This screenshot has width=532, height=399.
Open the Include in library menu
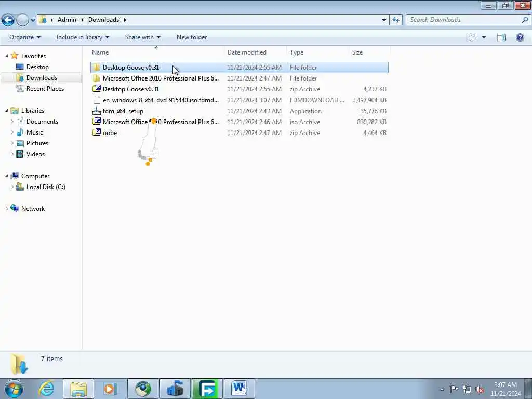pyautogui.click(x=83, y=37)
